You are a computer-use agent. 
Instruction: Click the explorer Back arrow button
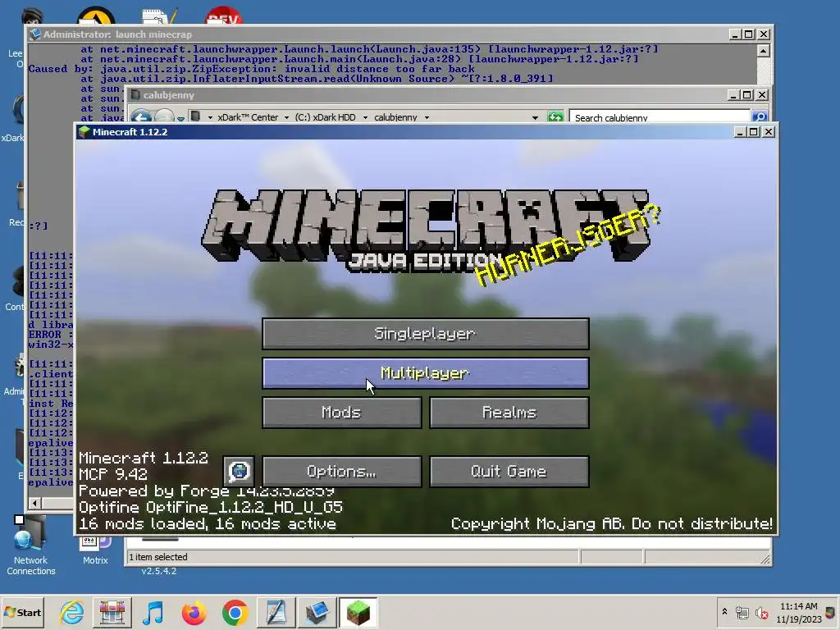coord(141,116)
